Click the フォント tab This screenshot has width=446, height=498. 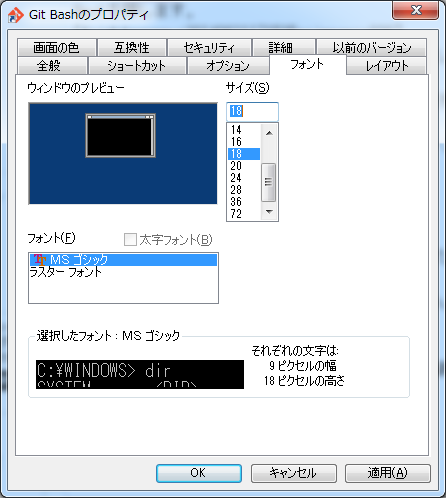point(308,64)
